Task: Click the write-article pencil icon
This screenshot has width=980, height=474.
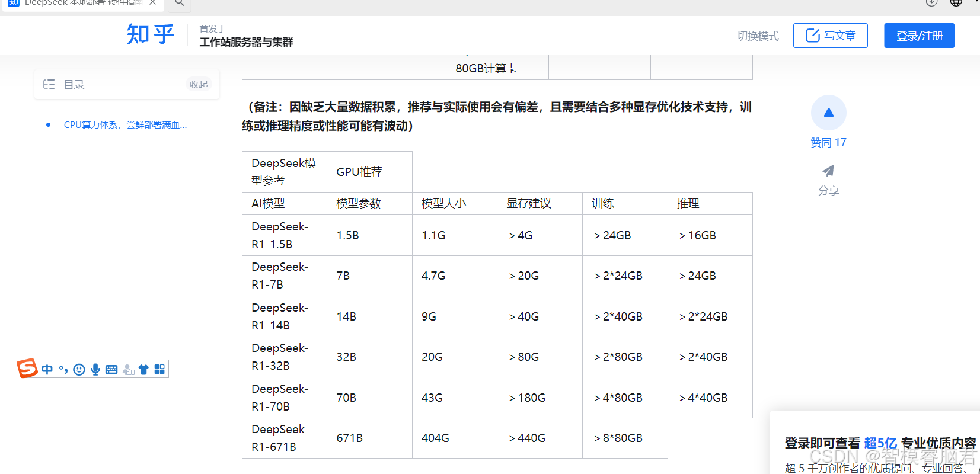Action: [x=812, y=36]
